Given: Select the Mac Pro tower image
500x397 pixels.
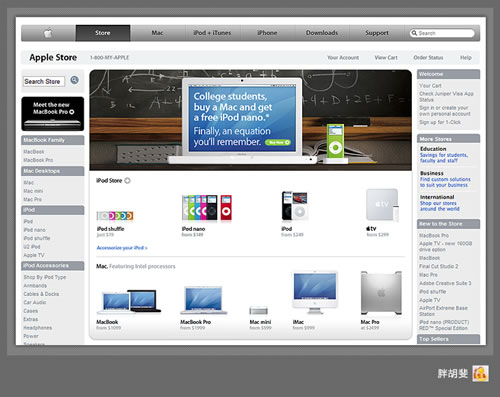Looking at the screenshot, I should click(381, 293).
